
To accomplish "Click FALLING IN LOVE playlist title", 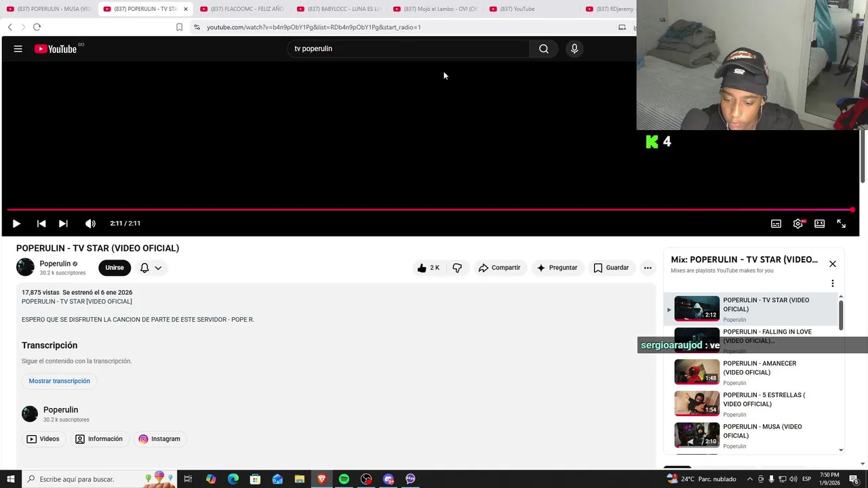I will 767,336.
